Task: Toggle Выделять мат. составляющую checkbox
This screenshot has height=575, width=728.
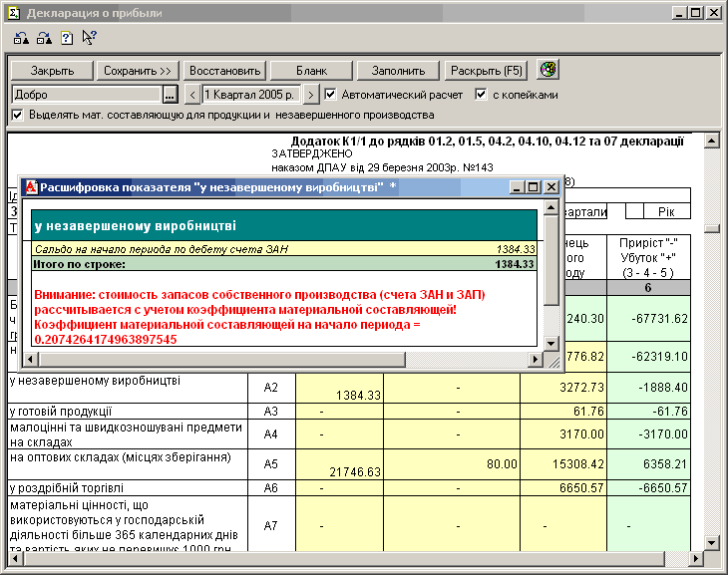Action: (x=17, y=115)
